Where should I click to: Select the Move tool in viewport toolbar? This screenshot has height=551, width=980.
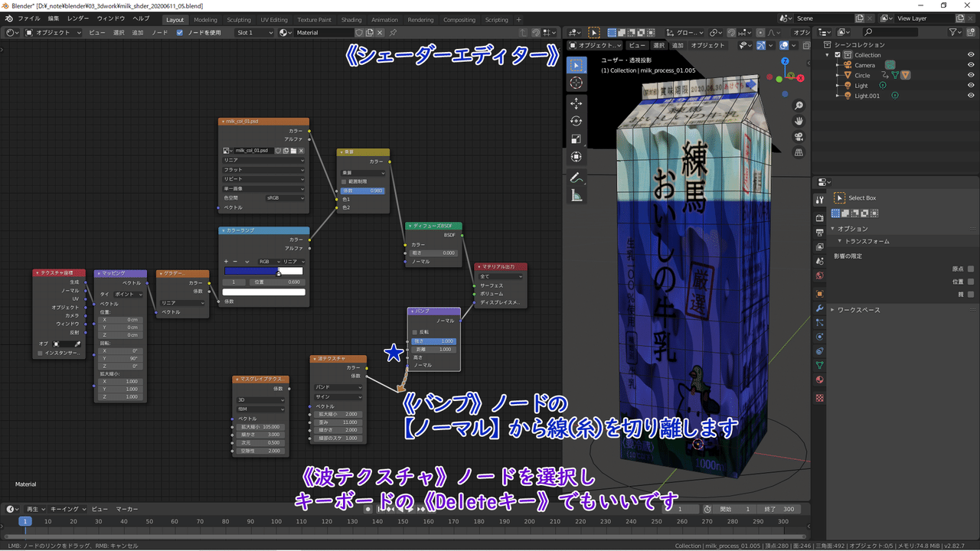click(577, 103)
